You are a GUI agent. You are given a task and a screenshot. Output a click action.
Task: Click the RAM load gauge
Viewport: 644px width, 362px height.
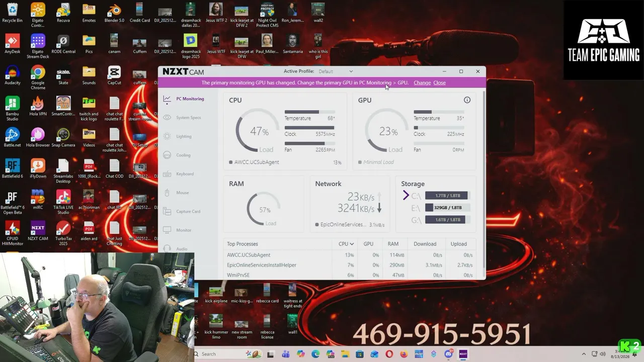click(264, 209)
